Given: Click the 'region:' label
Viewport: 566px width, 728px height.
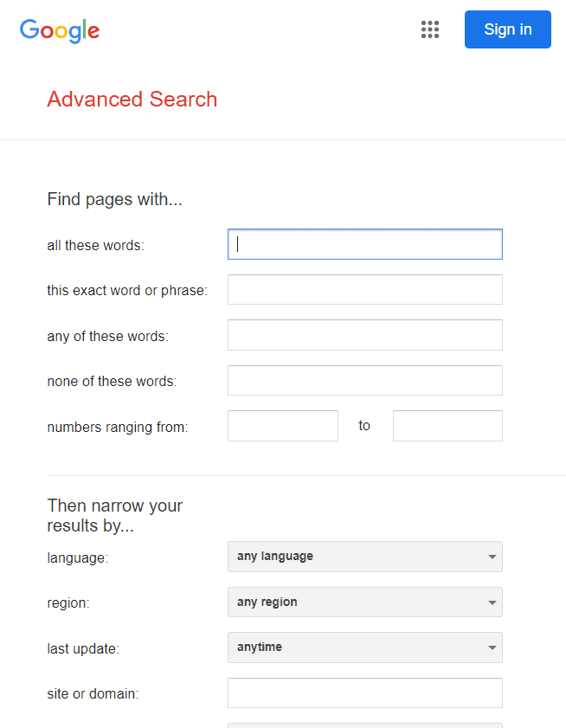Looking at the screenshot, I should 68,603.
